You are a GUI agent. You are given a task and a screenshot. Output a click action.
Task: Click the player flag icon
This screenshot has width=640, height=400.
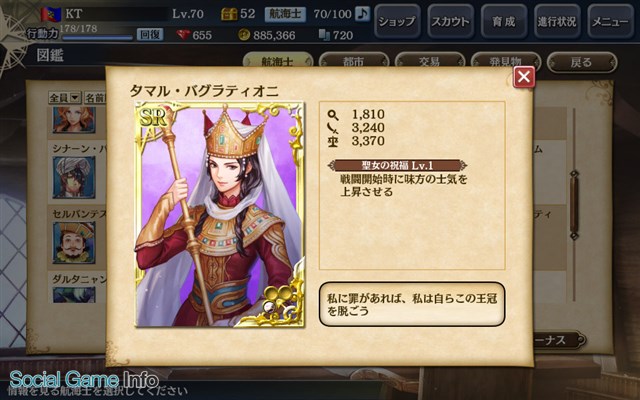point(51,14)
